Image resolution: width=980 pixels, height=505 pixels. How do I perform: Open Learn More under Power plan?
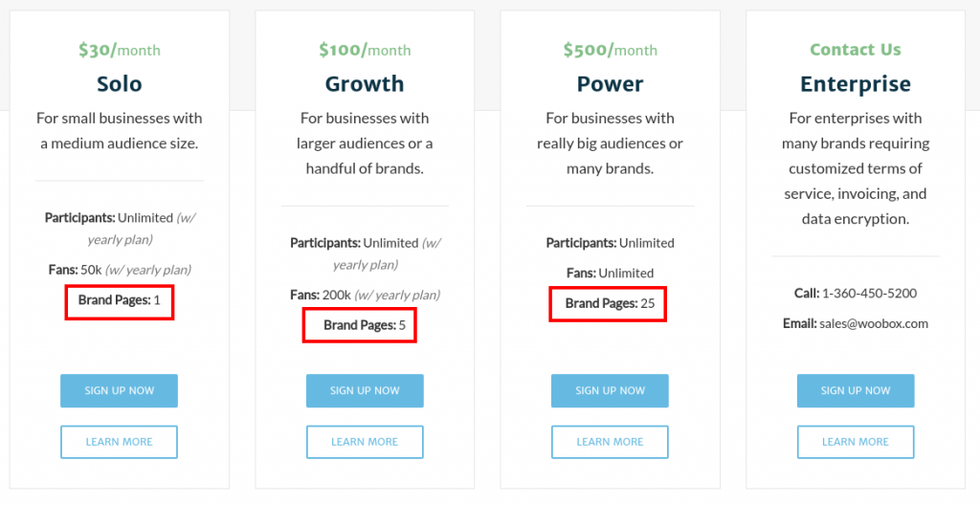pyautogui.click(x=610, y=442)
